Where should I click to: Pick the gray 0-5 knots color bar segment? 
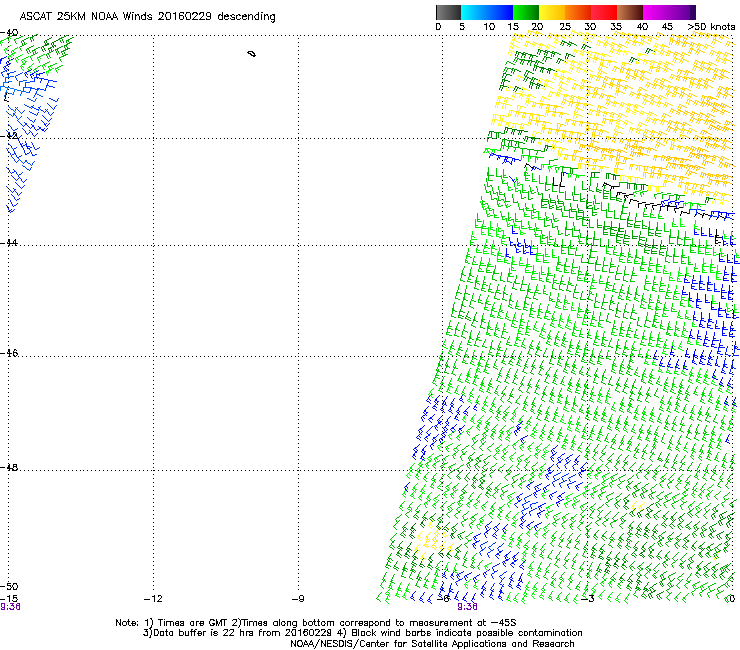click(x=448, y=12)
